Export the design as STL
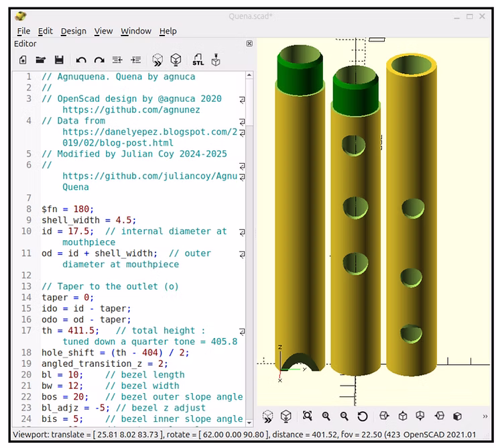The width and height of the screenshot is (496, 448). pyautogui.click(x=198, y=60)
